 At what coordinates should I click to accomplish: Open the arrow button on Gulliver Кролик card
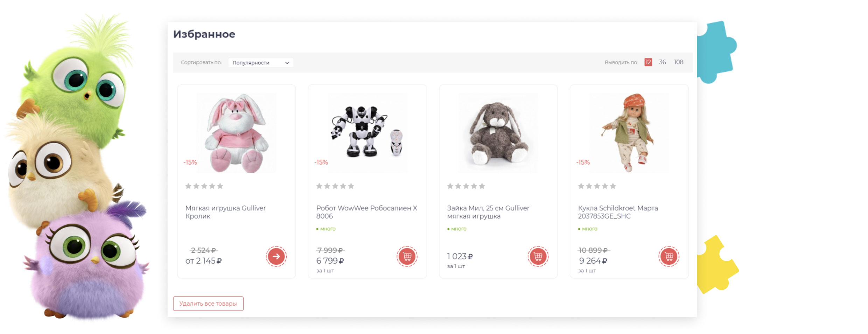[x=276, y=256]
